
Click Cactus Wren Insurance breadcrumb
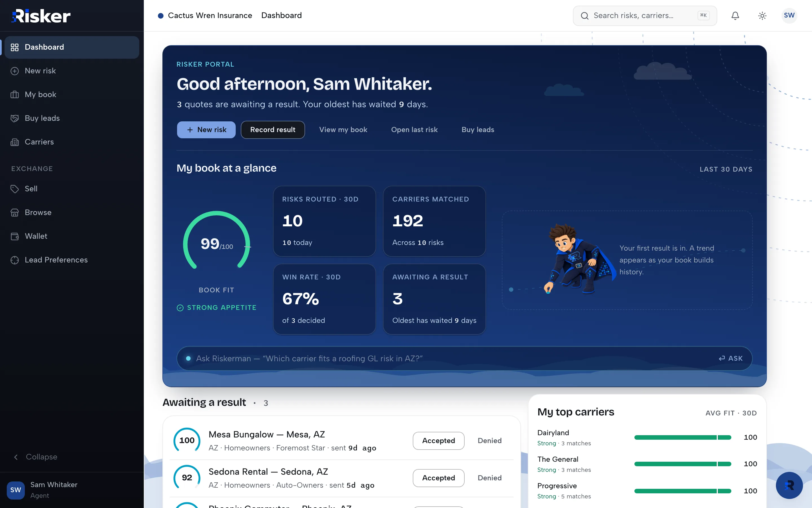[x=210, y=16]
